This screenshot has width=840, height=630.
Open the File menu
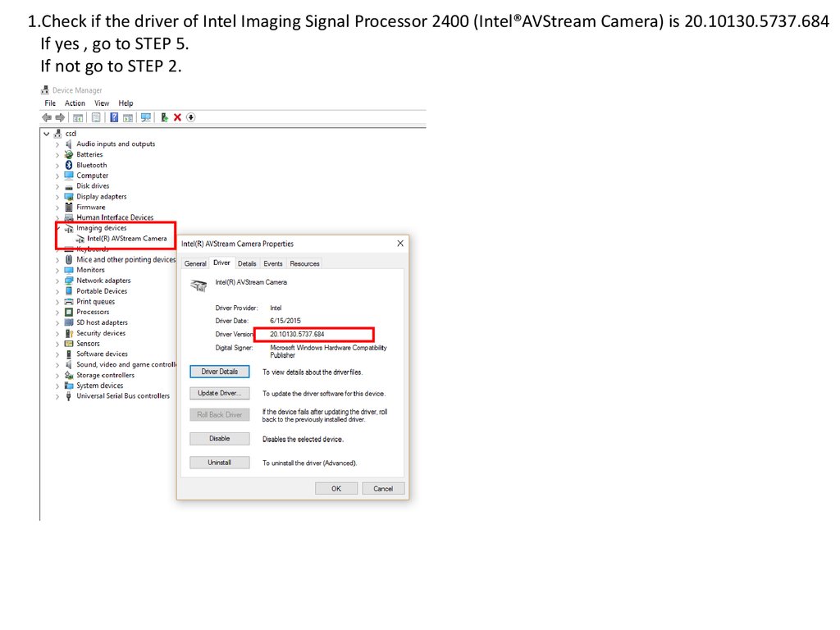coord(50,103)
